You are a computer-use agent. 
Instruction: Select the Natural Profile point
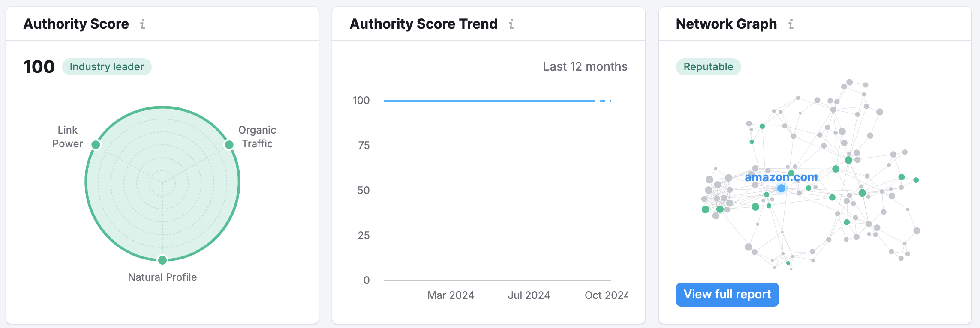[x=162, y=260]
